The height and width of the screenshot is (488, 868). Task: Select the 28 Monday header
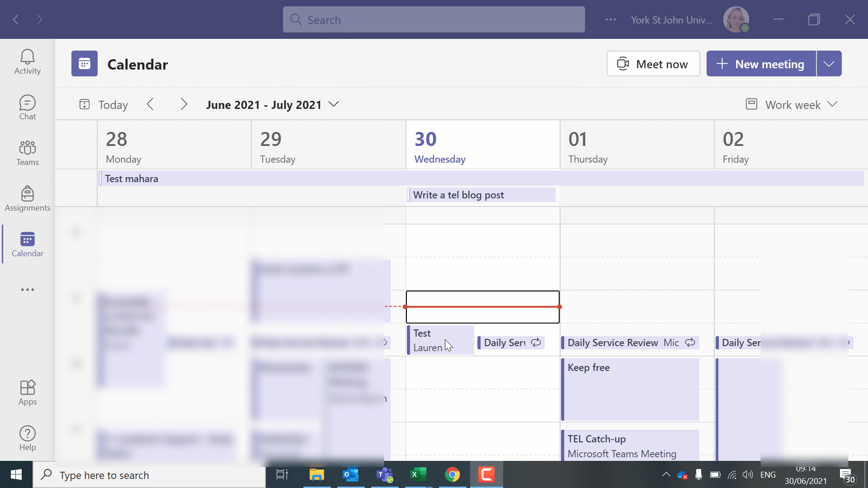click(174, 145)
